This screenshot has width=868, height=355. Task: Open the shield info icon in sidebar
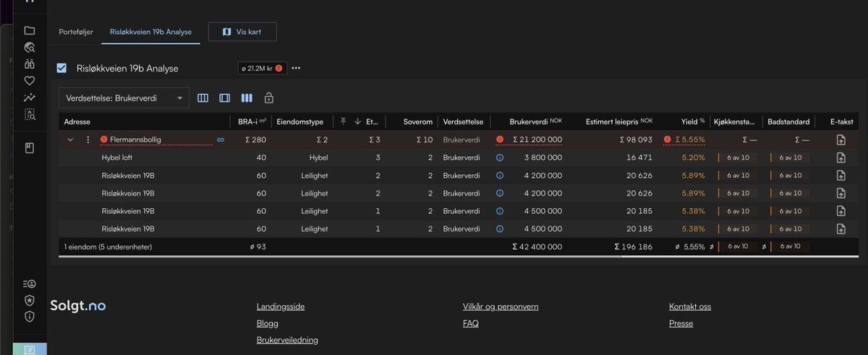coord(30,317)
